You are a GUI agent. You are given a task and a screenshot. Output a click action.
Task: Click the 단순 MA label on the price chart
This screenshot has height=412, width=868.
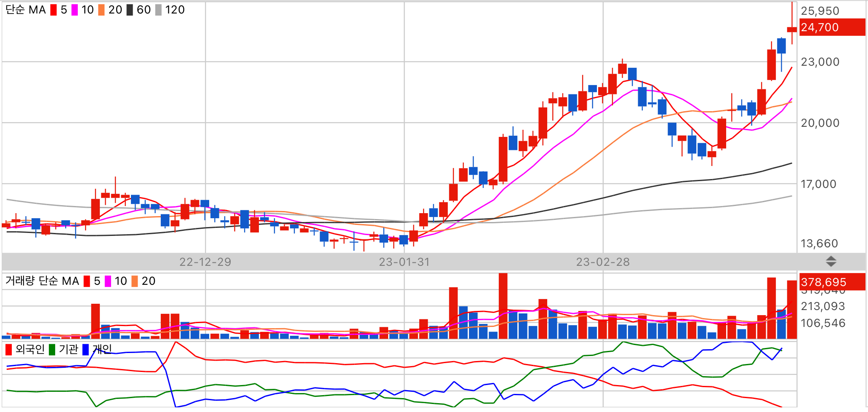(25, 10)
